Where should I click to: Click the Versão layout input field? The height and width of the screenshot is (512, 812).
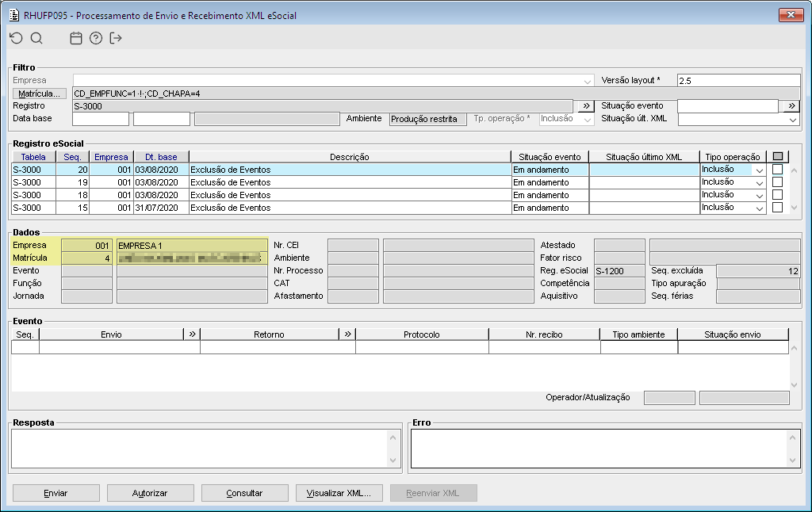738,80
